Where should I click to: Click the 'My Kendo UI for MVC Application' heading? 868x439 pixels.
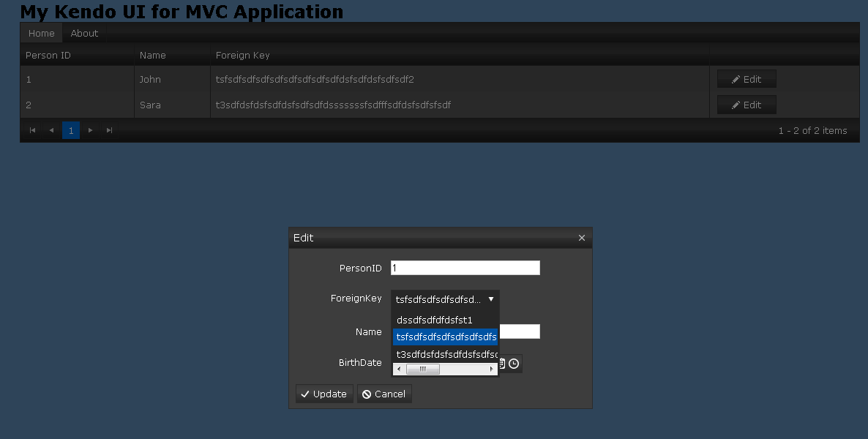click(x=182, y=11)
